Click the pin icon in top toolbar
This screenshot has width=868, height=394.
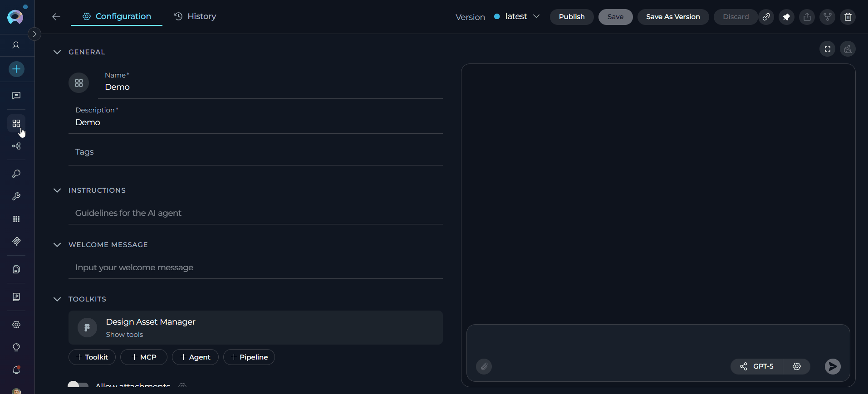[x=786, y=17]
